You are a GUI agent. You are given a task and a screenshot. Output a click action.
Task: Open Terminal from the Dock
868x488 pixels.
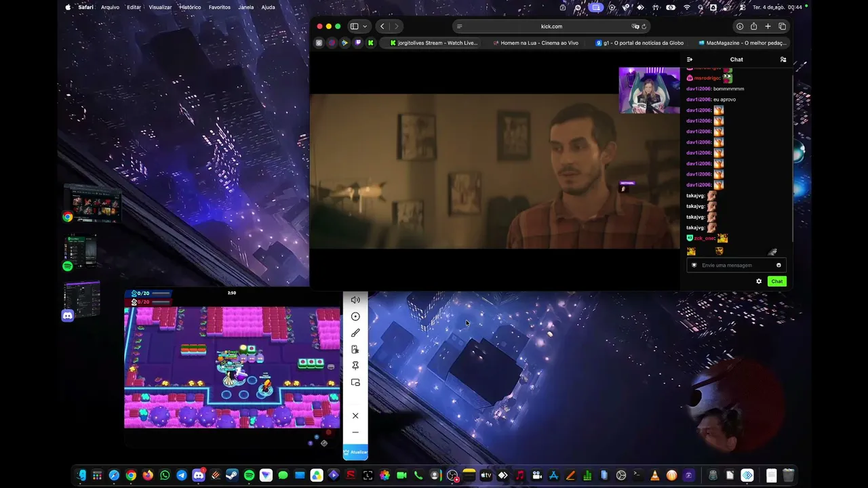pos(638,475)
